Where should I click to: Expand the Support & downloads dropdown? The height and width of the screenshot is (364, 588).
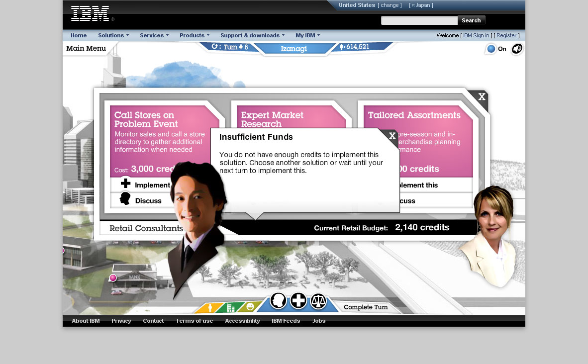[252, 35]
